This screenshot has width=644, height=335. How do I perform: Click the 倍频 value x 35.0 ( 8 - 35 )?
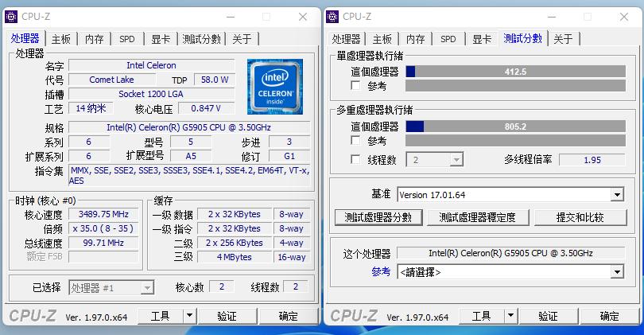click(x=103, y=228)
